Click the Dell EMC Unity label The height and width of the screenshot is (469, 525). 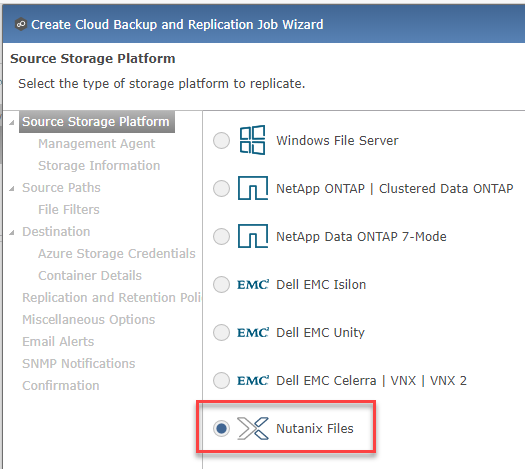click(320, 332)
